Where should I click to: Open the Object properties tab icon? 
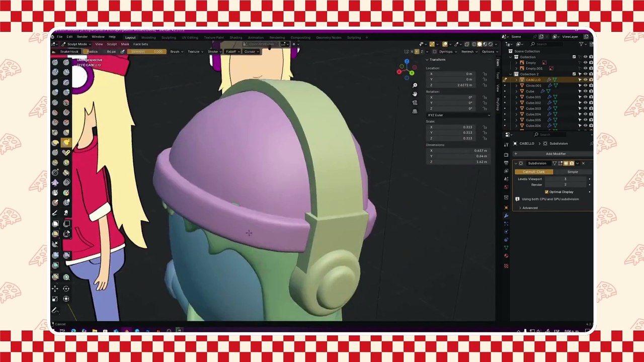506,207
